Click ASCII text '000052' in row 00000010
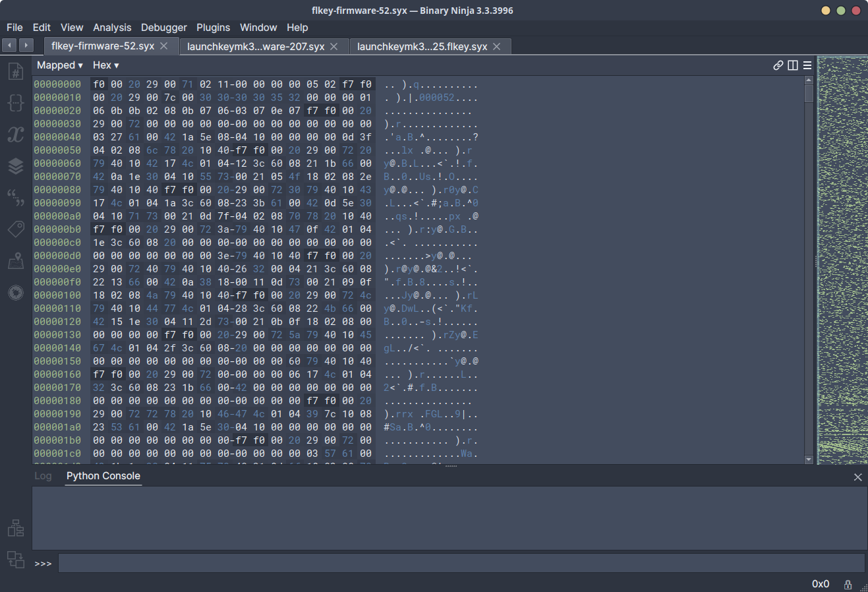 pyautogui.click(x=436, y=98)
